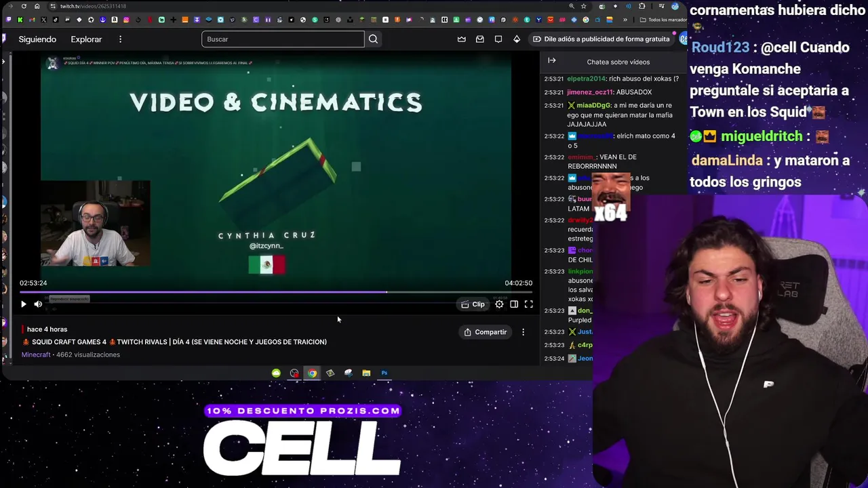Click green circle taskbar icon
The width and height of the screenshot is (868, 488).
pyautogui.click(x=276, y=373)
